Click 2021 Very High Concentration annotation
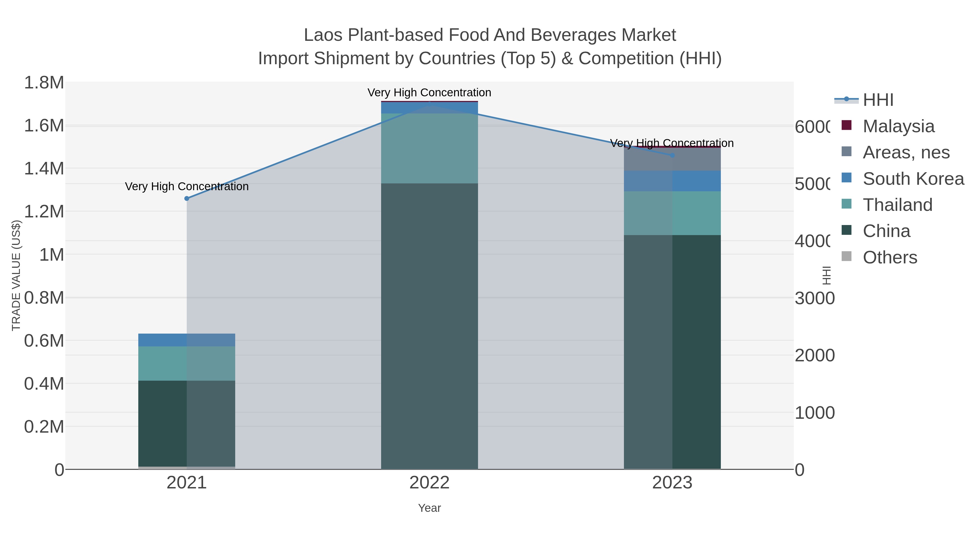 click(187, 186)
